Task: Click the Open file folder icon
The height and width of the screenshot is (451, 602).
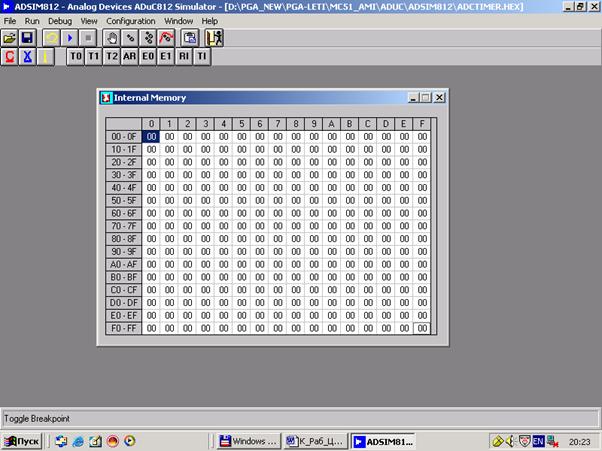Action: [x=10, y=38]
